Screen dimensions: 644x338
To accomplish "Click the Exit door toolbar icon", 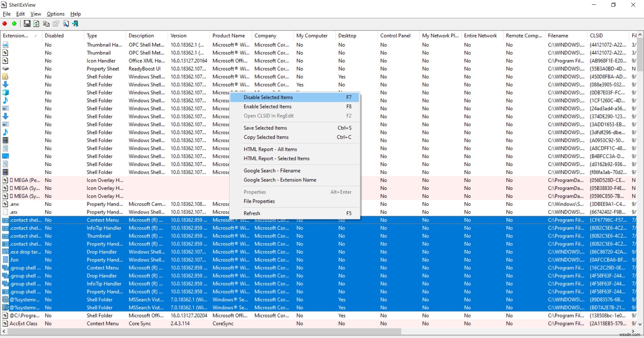I will click(75, 23).
